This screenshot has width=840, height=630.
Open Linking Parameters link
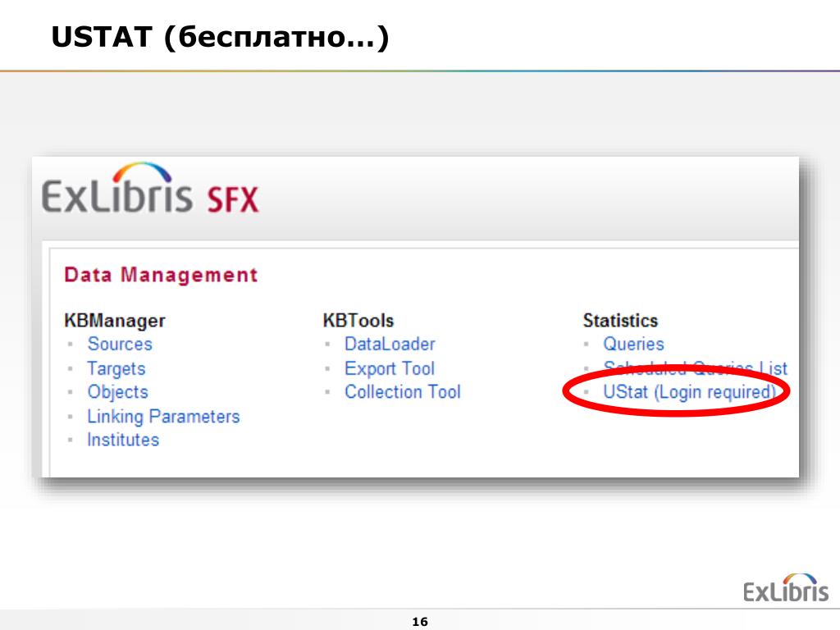[x=163, y=416]
